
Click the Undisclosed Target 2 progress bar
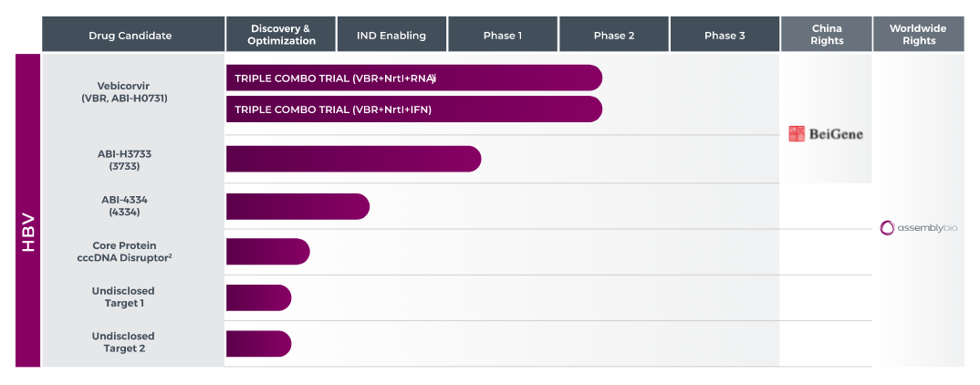(259, 344)
